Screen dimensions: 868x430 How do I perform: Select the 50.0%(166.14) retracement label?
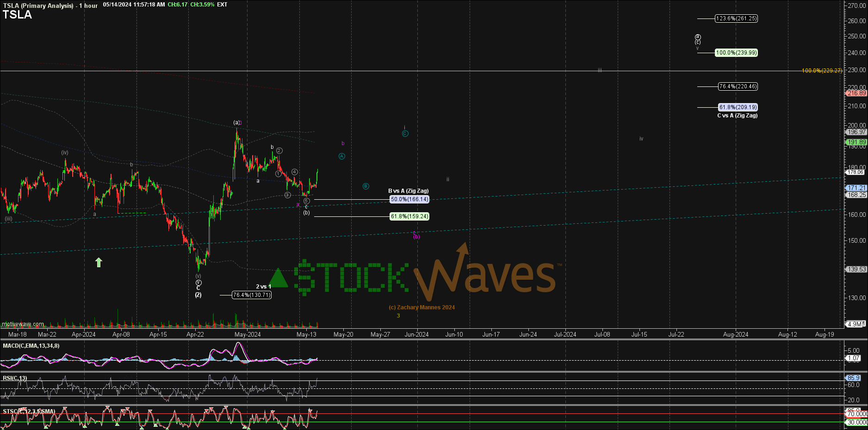[x=409, y=199]
